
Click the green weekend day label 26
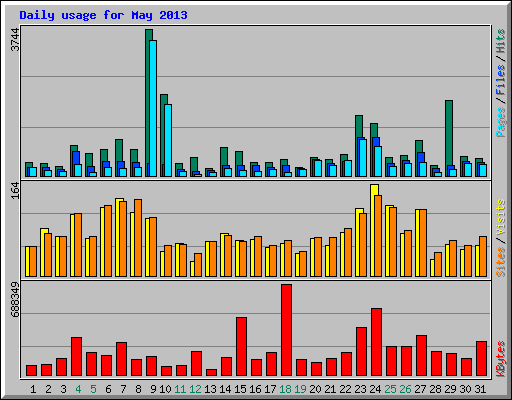(x=405, y=389)
